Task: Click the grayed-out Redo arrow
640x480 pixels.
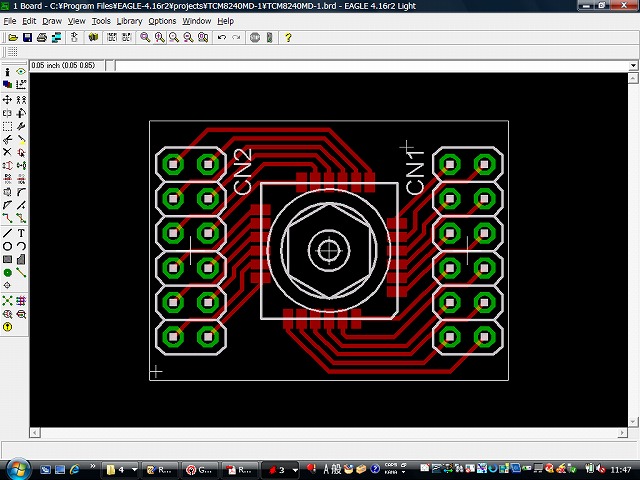Action: click(236, 38)
